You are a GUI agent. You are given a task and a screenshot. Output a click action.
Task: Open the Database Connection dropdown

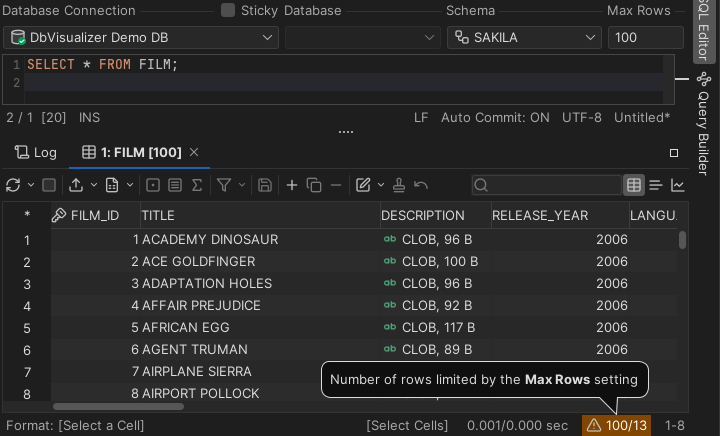141,38
